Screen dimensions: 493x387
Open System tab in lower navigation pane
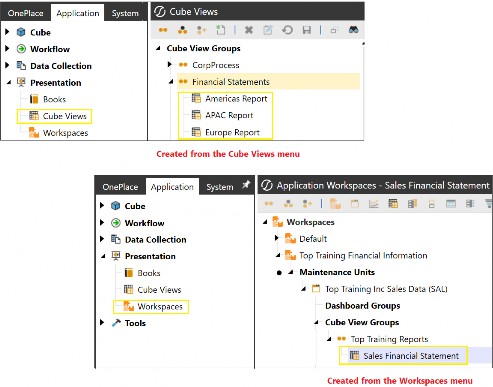pos(220,187)
